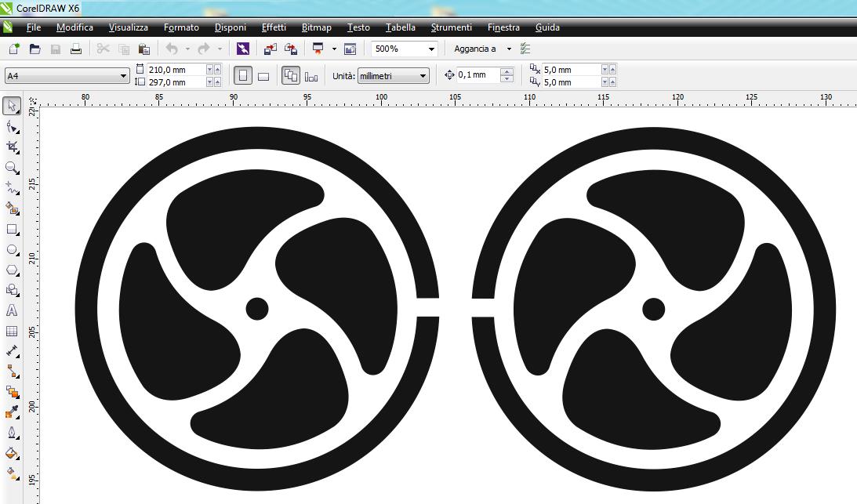Screen dimensions: 857x504
Task: Click the page width 210,0 mm field
Action: 176,70
